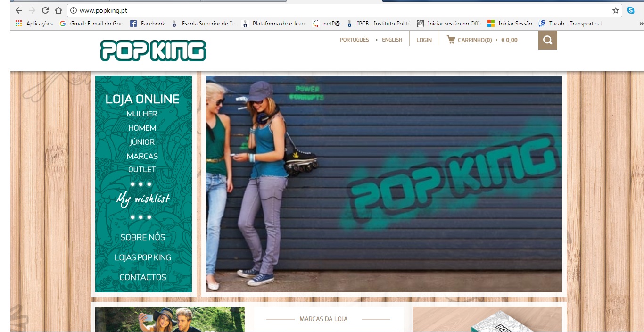Viewport: 644px width, 332px height.
Task: Select Outlet in the sidebar menu
Action: [142, 169]
